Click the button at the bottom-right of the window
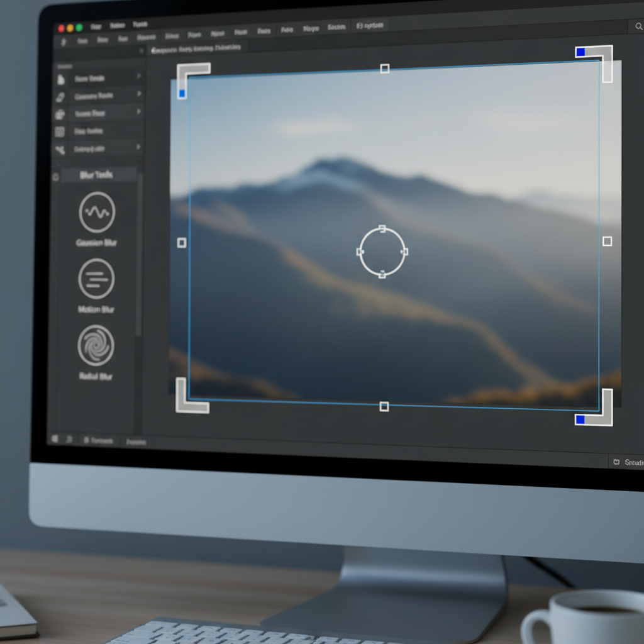 pyautogui.click(x=626, y=463)
